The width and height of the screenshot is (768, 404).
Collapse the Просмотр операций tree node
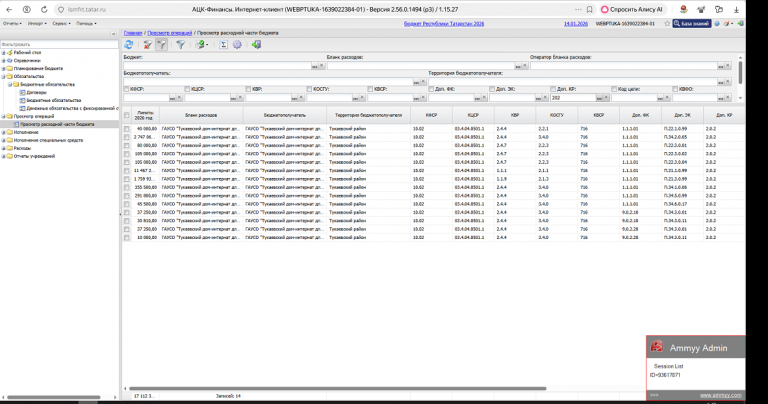point(3,117)
